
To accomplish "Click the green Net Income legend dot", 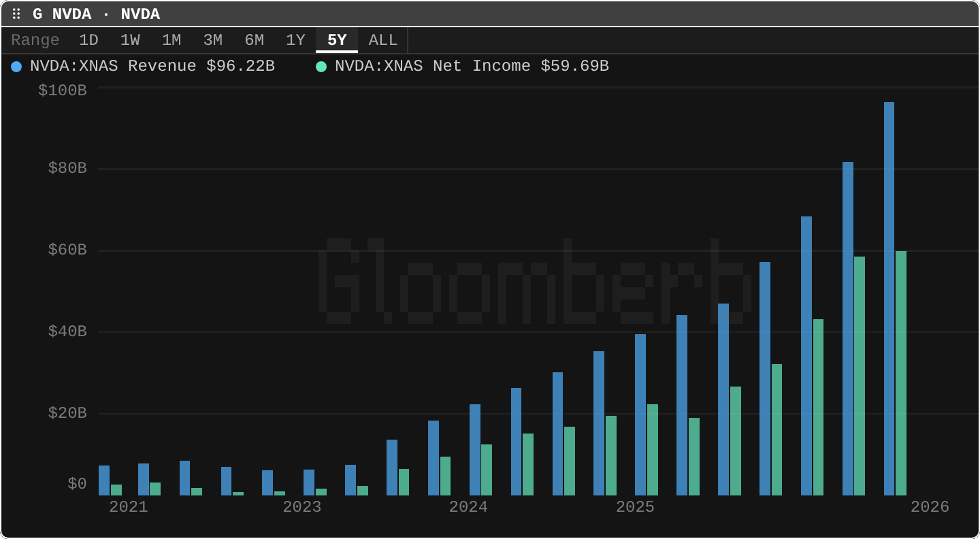I will pyautogui.click(x=321, y=67).
